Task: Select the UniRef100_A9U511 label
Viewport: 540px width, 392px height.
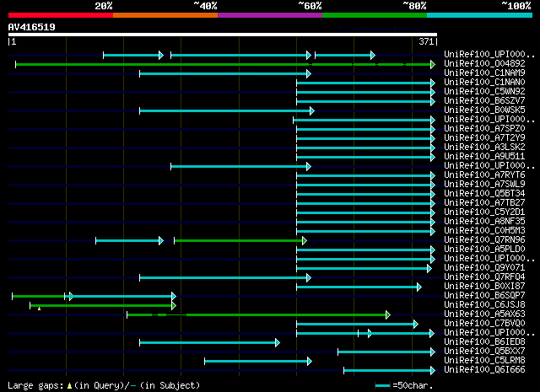Action: (x=484, y=156)
